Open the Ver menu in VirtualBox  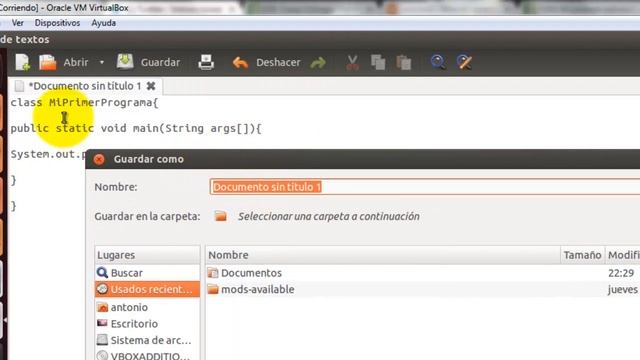pyautogui.click(x=18, y=23)
